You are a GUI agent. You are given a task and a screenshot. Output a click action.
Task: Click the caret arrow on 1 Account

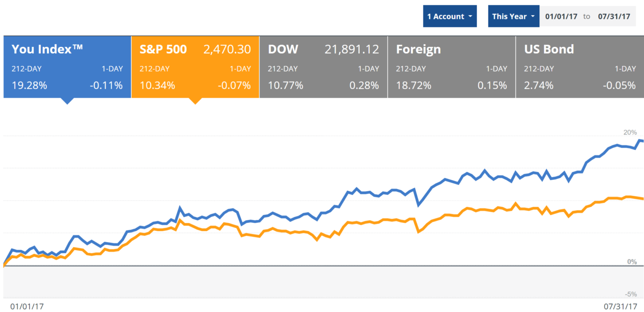pyautogui.click(x=470, y=17)
